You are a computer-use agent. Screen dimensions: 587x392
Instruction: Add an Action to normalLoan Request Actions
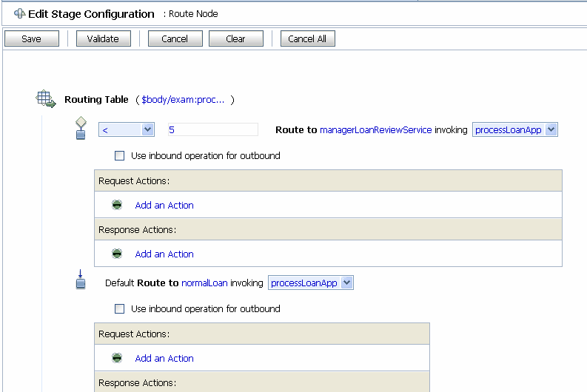(x=164, y=358)
